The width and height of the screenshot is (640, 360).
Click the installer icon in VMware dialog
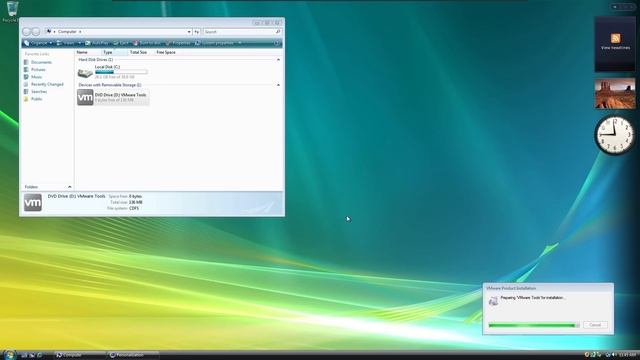[493, 301]
